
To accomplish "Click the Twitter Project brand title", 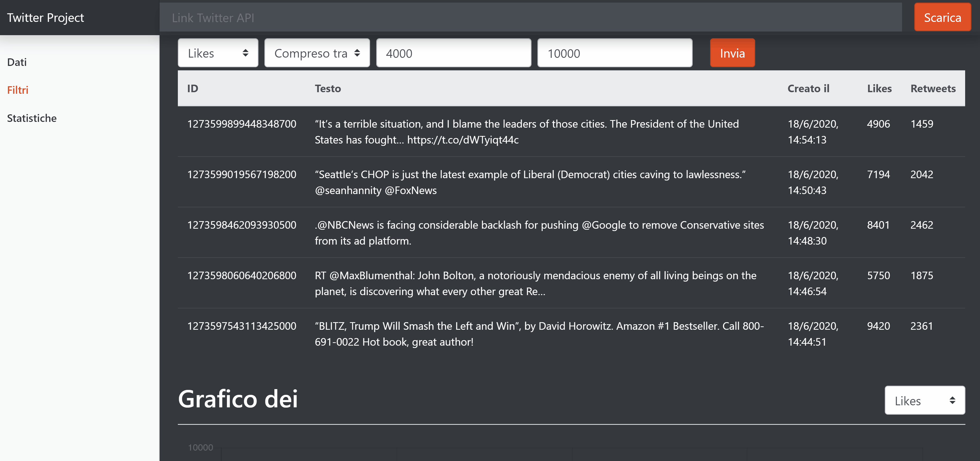I will tap(45, 17).
